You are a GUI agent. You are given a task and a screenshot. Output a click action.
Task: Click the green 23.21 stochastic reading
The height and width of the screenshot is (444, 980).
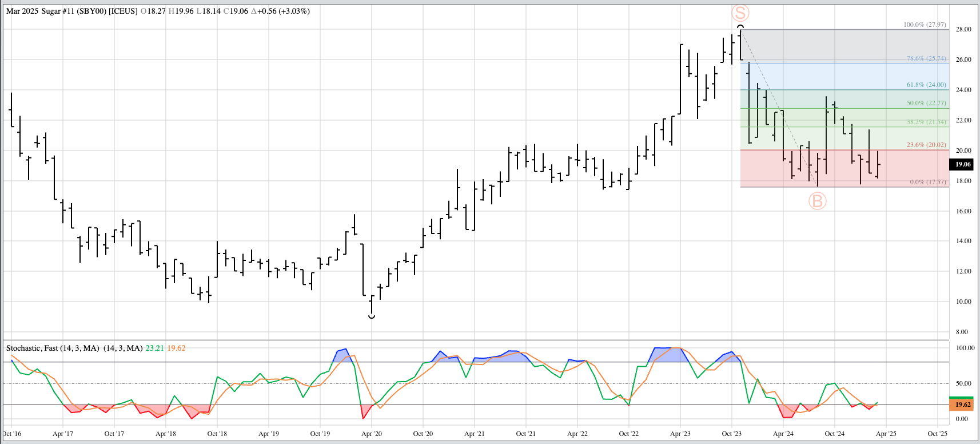(x=154, y=348)
